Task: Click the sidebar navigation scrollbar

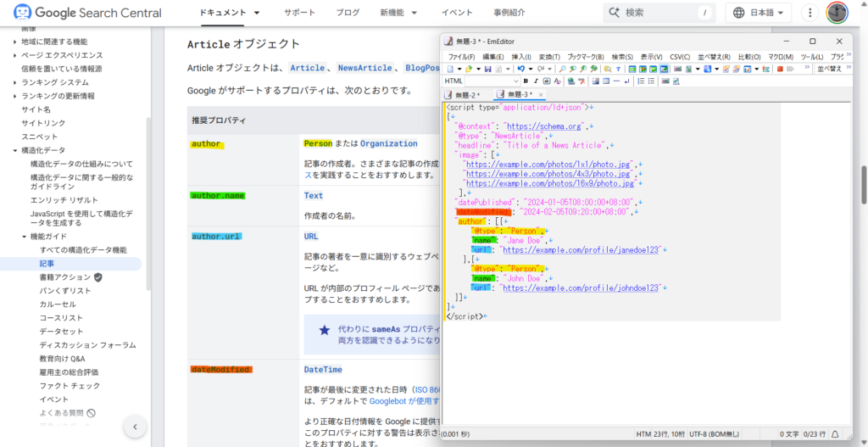Action: pos(148,204)
